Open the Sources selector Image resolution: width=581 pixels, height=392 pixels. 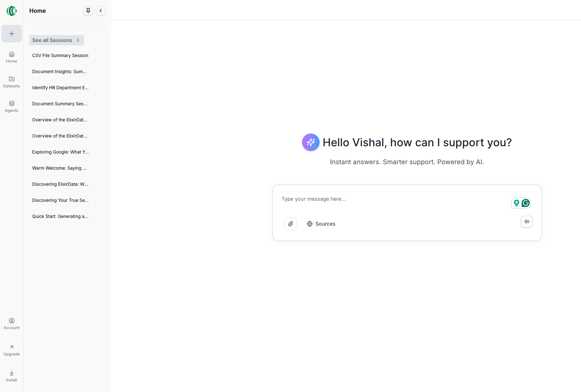coord(321,224)
